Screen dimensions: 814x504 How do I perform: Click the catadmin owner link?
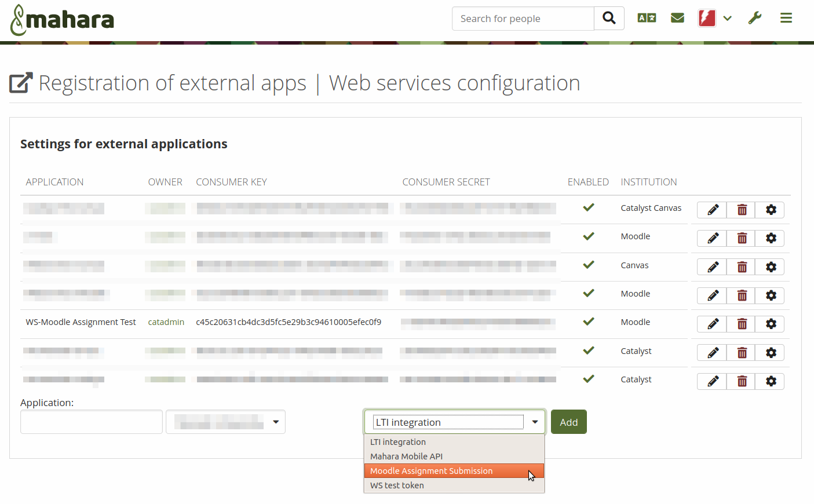click(x=166, y=322)
